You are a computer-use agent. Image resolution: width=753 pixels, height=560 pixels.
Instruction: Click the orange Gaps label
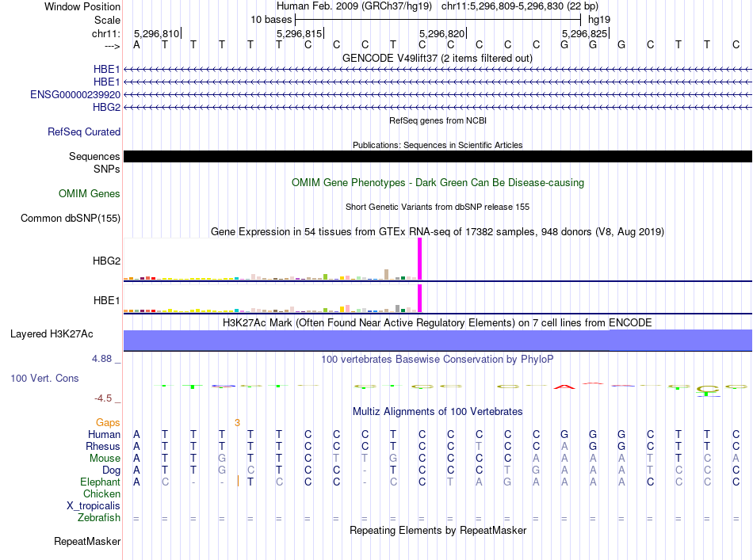(x=108, y=422)
